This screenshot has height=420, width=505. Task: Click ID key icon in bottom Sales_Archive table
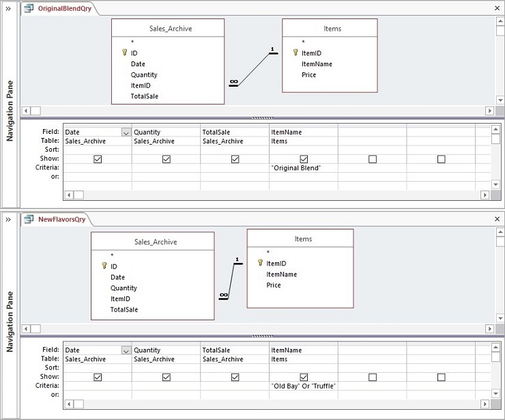pyautogui.click(x=104, y=266)
